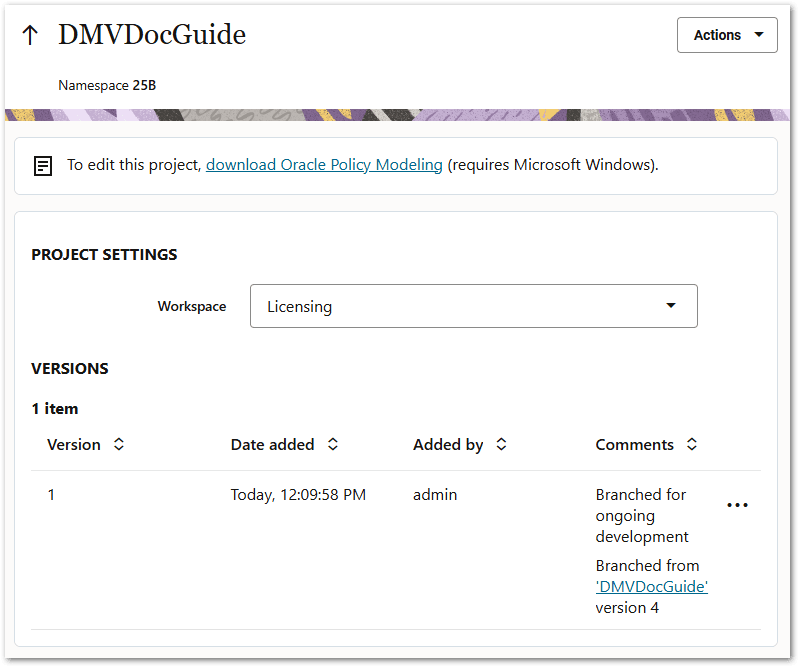Click the Workspace field label
This screenshot has height=667, width=799.
(192, 306)
